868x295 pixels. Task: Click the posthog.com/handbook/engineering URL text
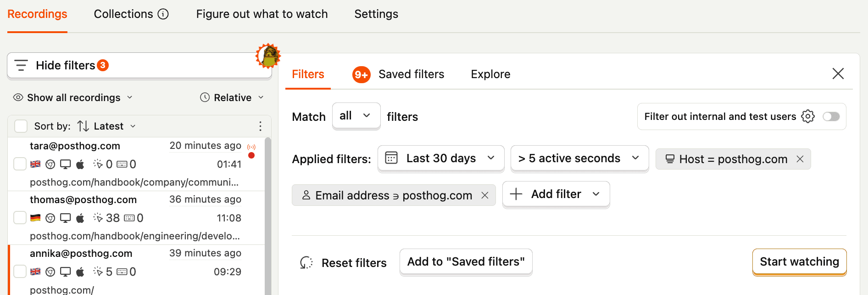135,236
